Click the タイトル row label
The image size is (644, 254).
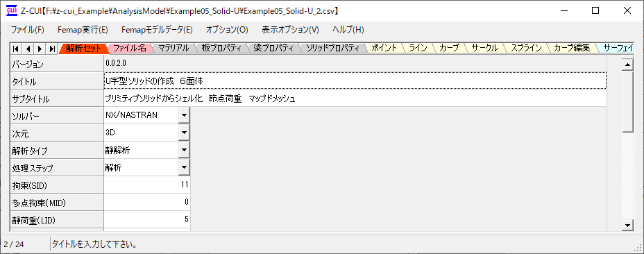57,81
